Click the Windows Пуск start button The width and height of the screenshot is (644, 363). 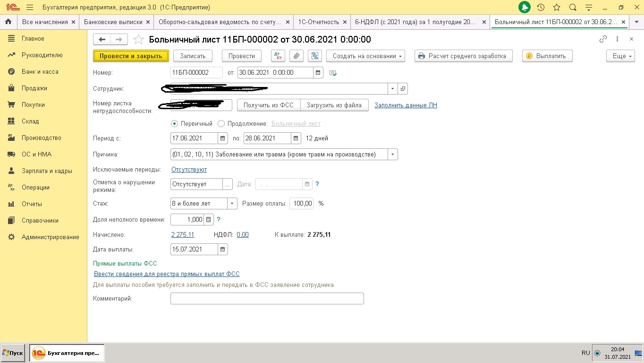[13, 353]
